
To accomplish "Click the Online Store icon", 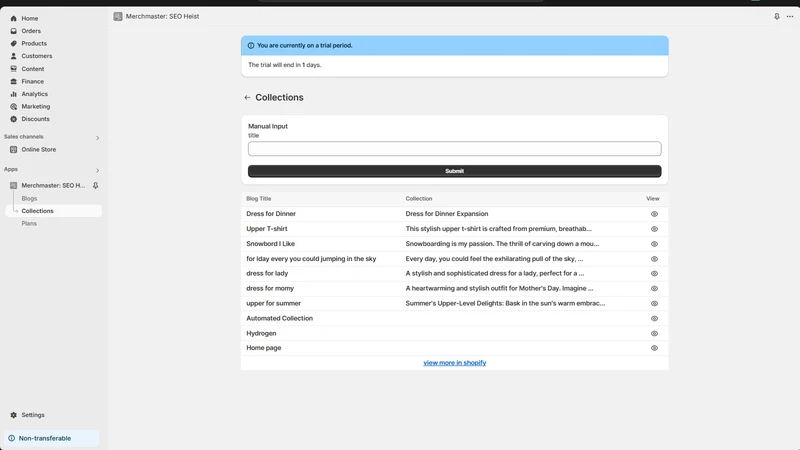I will pos(14,149).
